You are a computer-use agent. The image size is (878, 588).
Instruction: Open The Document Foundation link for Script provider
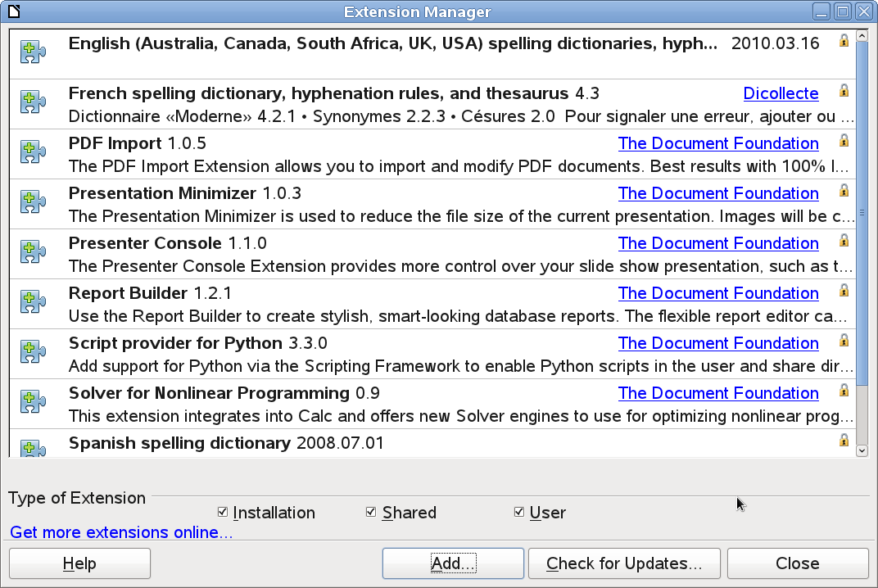[x=718, y=342]
